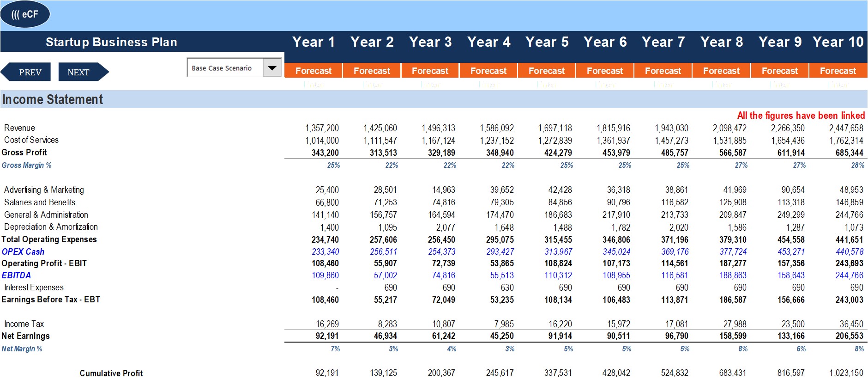Select the Net Earnings row label

click(25, 336)
